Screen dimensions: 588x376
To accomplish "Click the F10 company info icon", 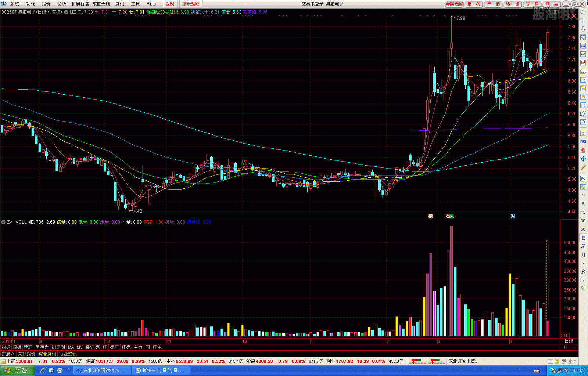I will pyautogui.click(x=583, y=80).
